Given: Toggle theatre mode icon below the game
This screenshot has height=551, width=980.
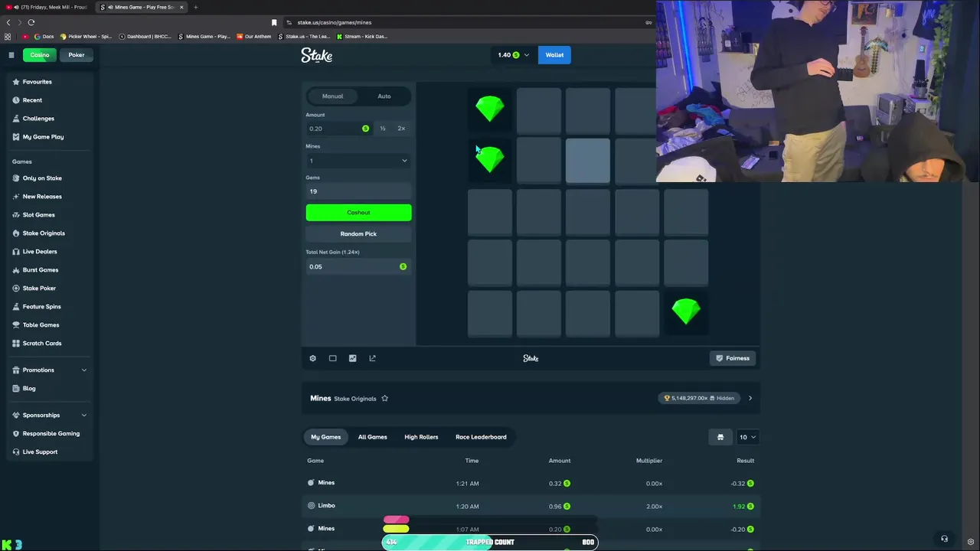Looking at the screenshot, I should [332, 358].
